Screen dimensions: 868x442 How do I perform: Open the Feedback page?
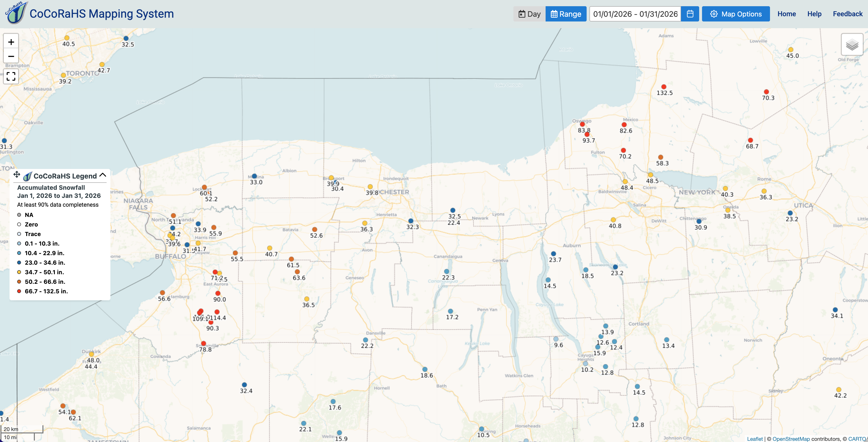[848, 14]
